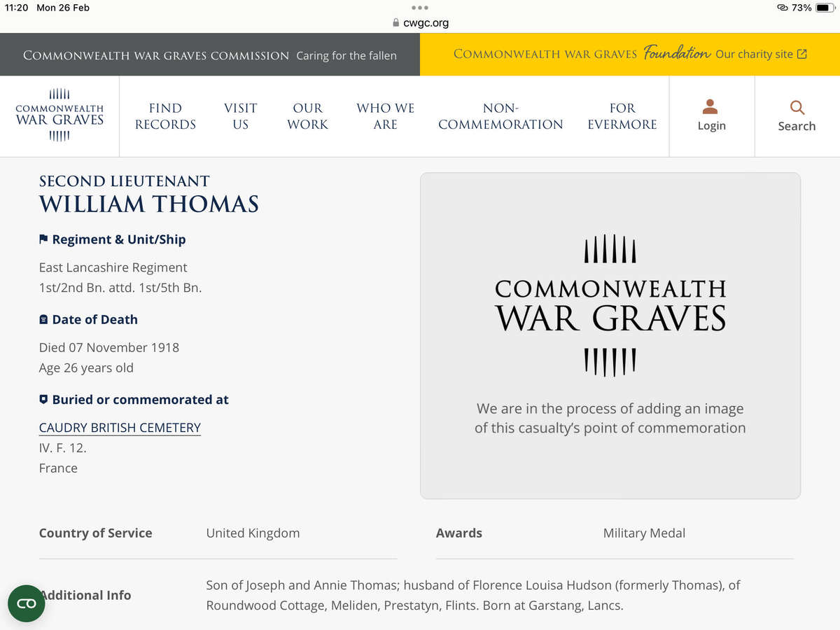The width and height of the screenshot is (840, 630).
Task: Click the external link icon beside charity site
Action: [x=802, y=54]
